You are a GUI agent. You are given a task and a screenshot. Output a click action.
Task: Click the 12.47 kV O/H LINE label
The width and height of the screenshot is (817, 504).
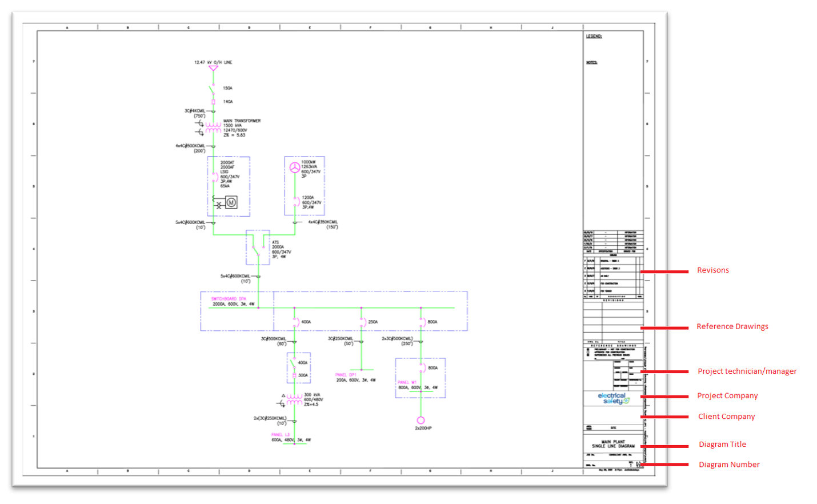click(x=213, y=62)
